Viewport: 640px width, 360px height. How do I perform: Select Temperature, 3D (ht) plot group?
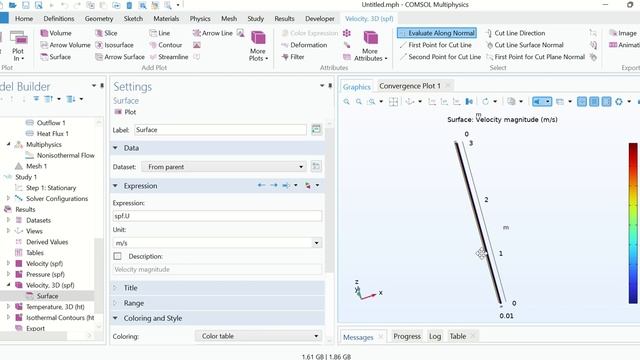[50, 307]
